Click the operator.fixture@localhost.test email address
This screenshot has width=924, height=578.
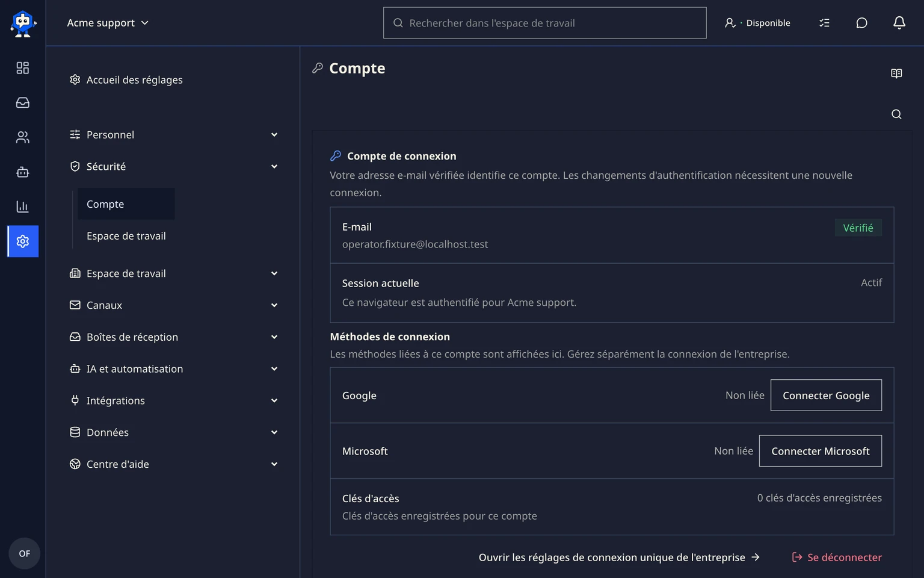[x=415, y=244]
